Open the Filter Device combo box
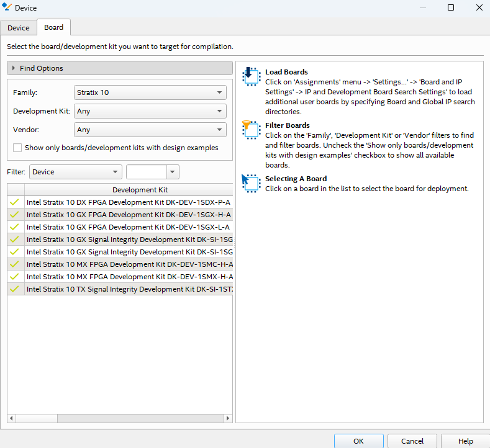Viewport: 490px width, 448px height. coord(76,172)
